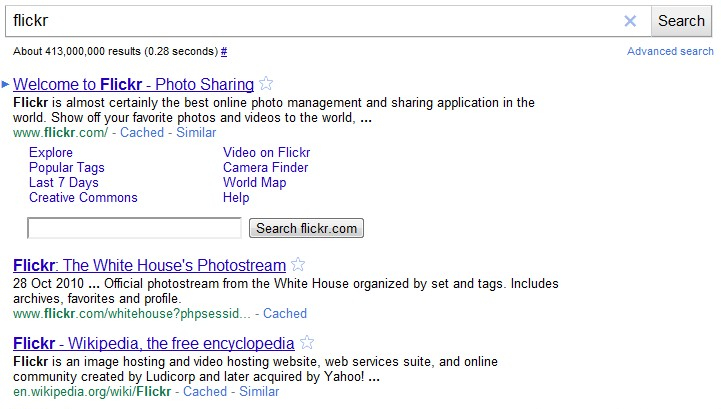The width and height of the screenshot is (721, 409).
Task: Open the Camera Finder sitelink
Action: tap(265, 167)
